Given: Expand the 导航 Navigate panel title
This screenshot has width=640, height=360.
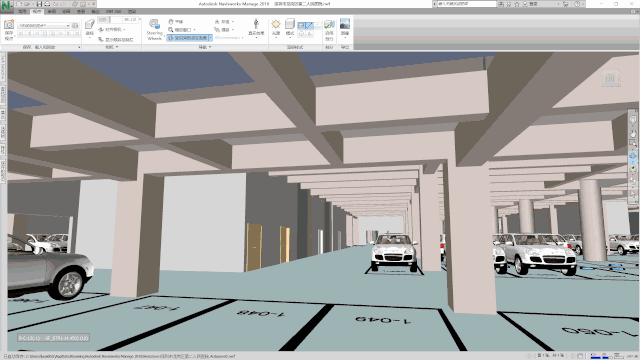Looking at the screenshot, I should pos(205,47).
